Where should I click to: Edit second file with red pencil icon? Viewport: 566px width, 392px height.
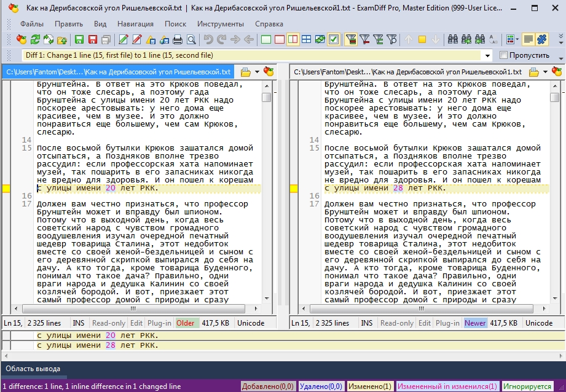(137, 39)
